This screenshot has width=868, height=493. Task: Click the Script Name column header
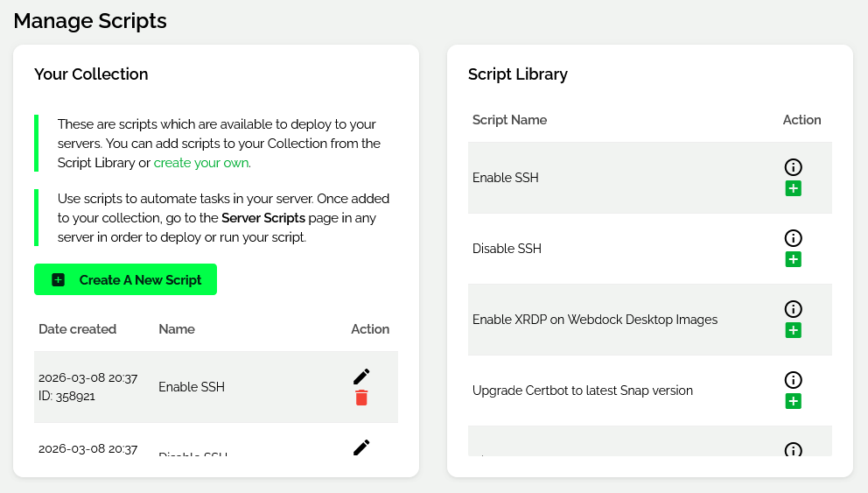coord(509,120)
